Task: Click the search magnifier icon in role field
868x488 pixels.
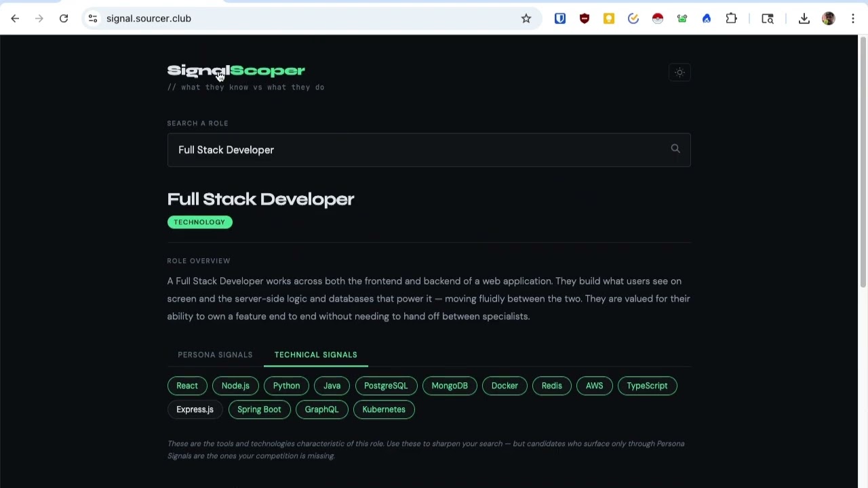Action: 675,148
